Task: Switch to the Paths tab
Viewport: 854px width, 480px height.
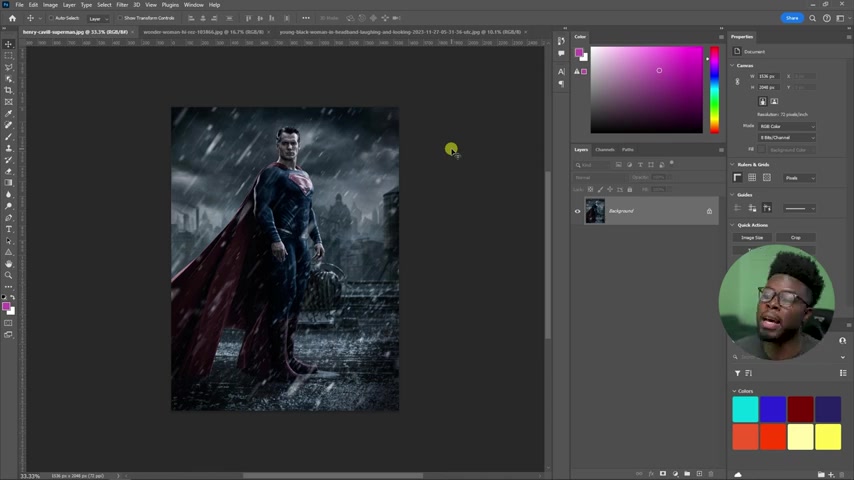Action: [x=627, y=149]
